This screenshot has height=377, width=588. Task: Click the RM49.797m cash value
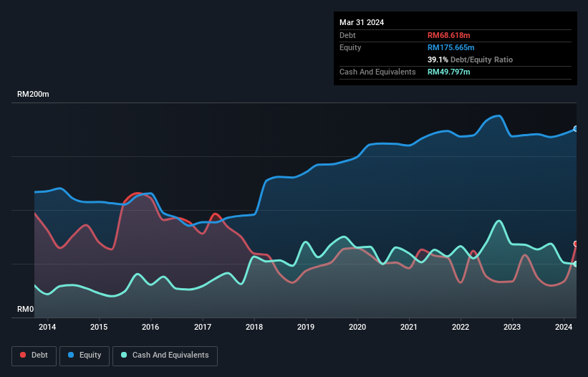pyautogui.click(x=448, y=72)
